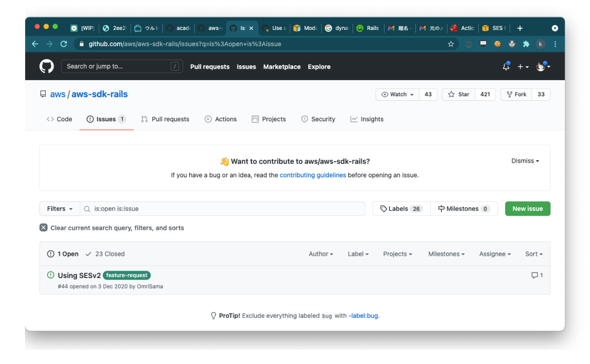Fork the repository
The image size is (590, 364).
click(x=516, y=94)
